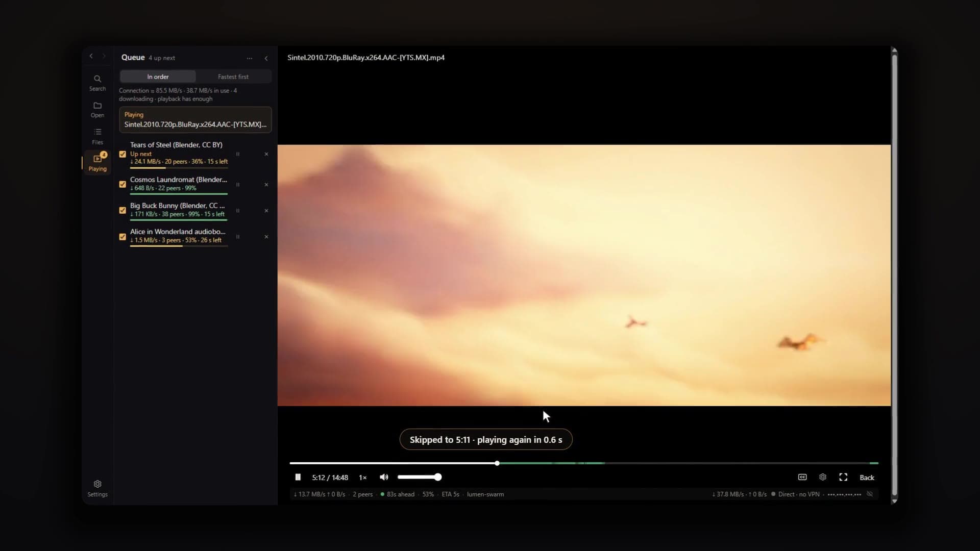Open the Queue more options menu

(250, 58)
